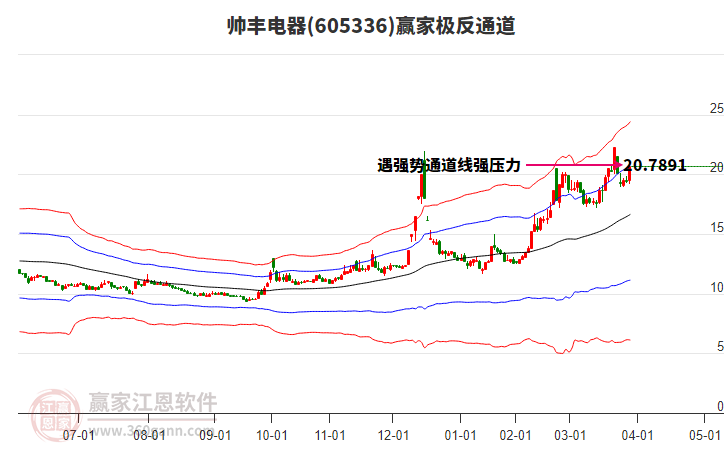
Task: Click the 04-01 date axis label
Action: point(637,435)
